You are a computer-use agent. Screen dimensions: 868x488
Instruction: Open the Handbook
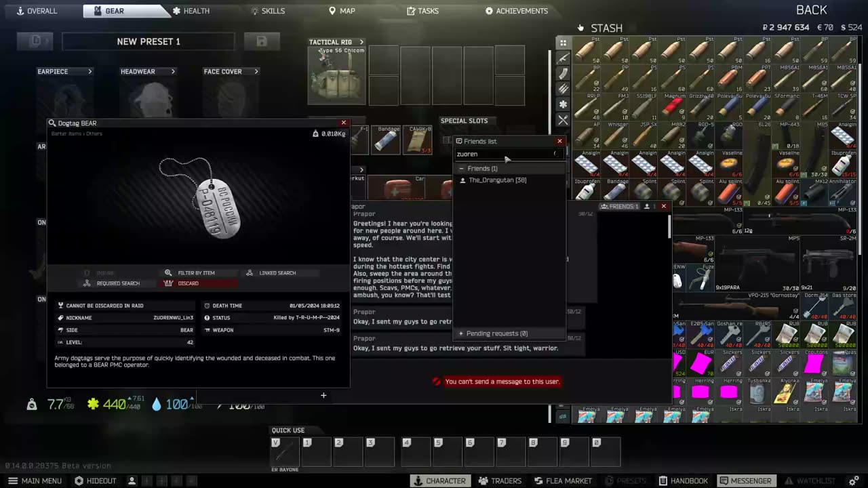[682, 481]
